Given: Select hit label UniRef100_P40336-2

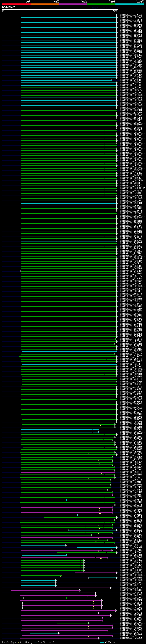Looking at the screenshot, I should (132, 188).
